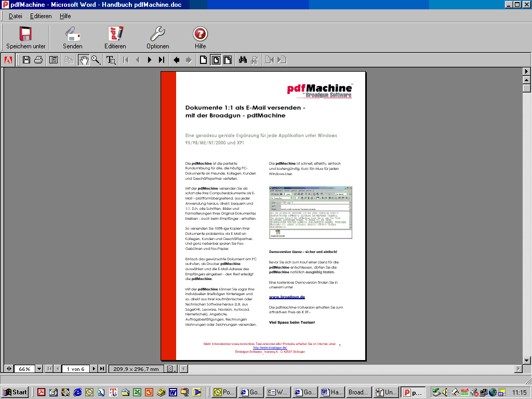Launch Word from quick launch bar
This screenshot has width=532, height=399.
pyautogui.click(x=172, y=393)
